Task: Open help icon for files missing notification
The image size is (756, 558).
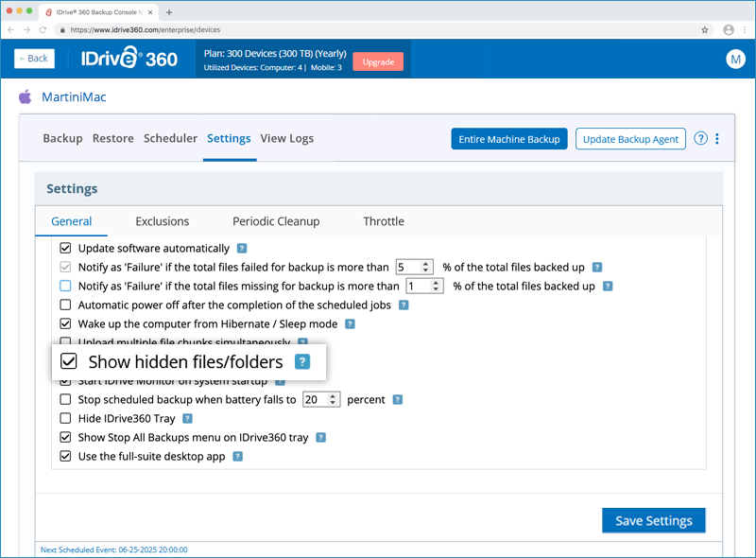Action: (608, 287)
